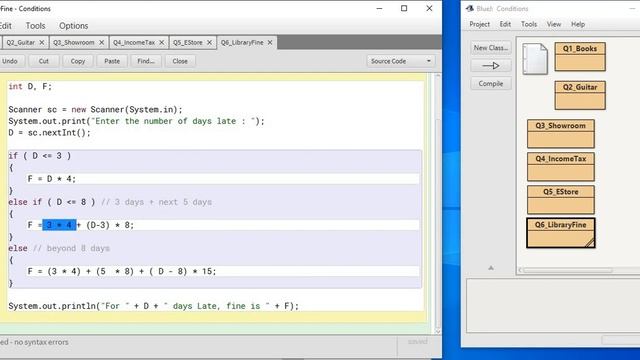This screenshot has width=640, height=360.
Task: Click the 'if ( D <= 3 )' line
Action: 40,156
